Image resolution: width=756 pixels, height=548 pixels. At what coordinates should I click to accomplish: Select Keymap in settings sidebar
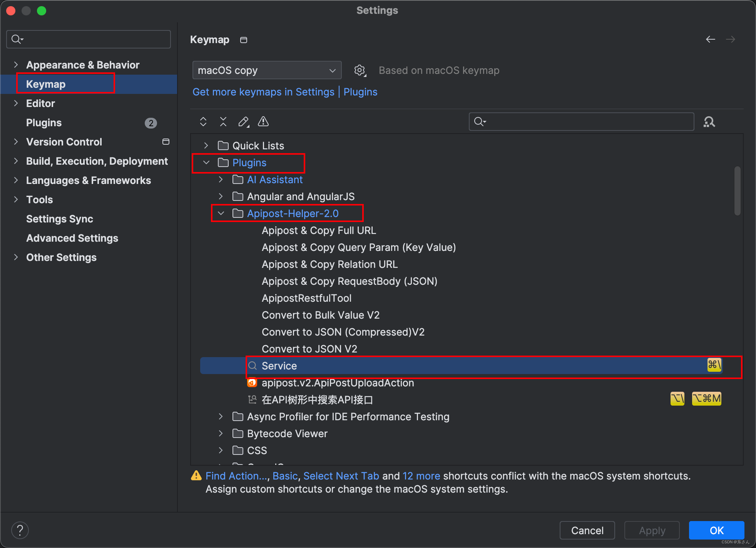pos(89,84)
